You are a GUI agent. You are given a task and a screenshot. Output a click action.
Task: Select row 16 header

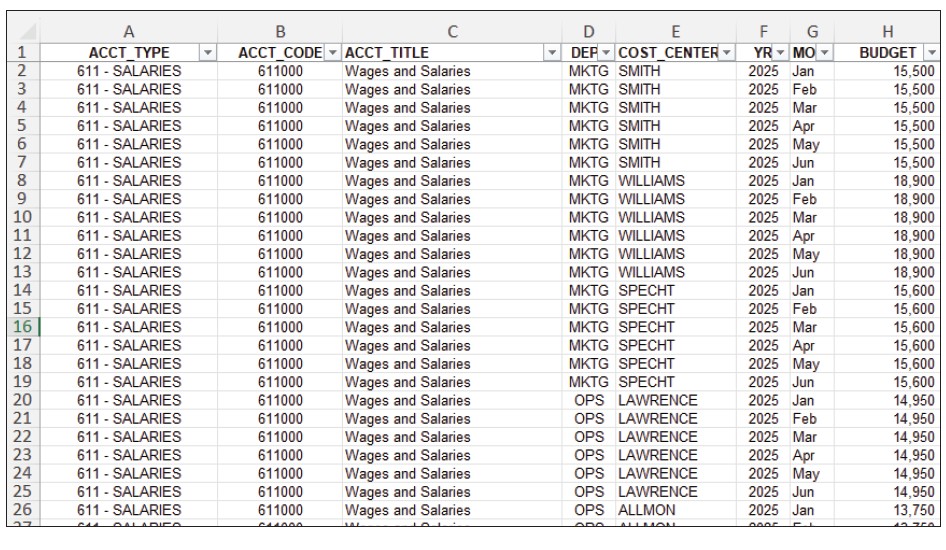coord(22,327)
